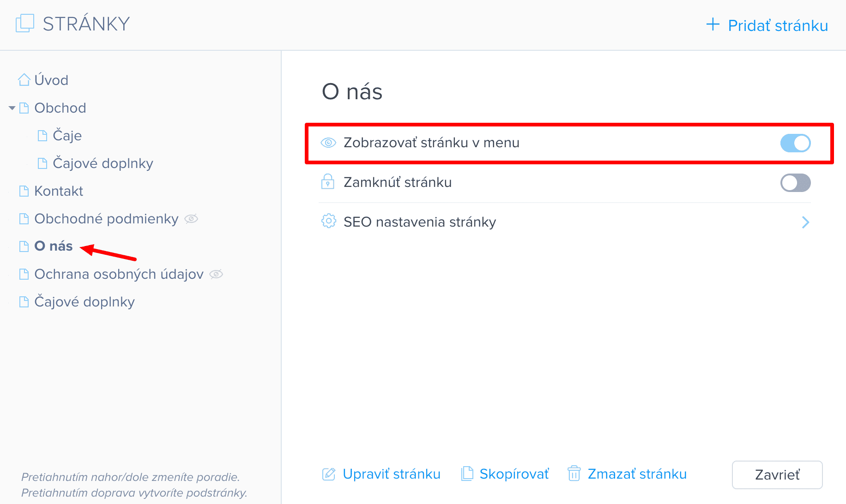846x504 pixels.
Task: Click the padlock icon beside Zamknúť stránku
Action: click(328, 182)
